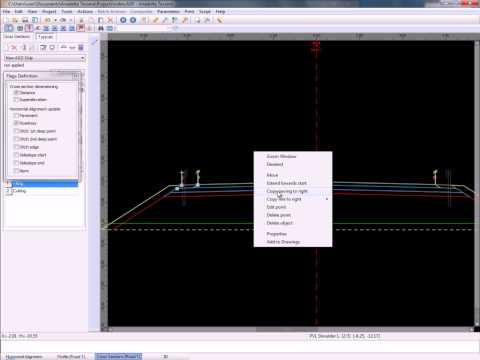Viewport: 480px width, 360px height.
Task: Click the undo arrow icon
Action: pyautogui.click(x=48, y=20)
